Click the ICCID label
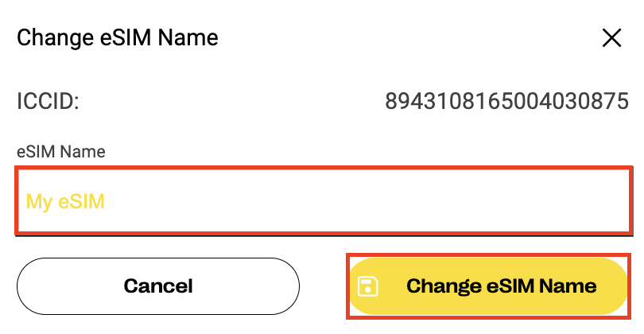This screenshot has width=644, height=334. tap(48, 102)
